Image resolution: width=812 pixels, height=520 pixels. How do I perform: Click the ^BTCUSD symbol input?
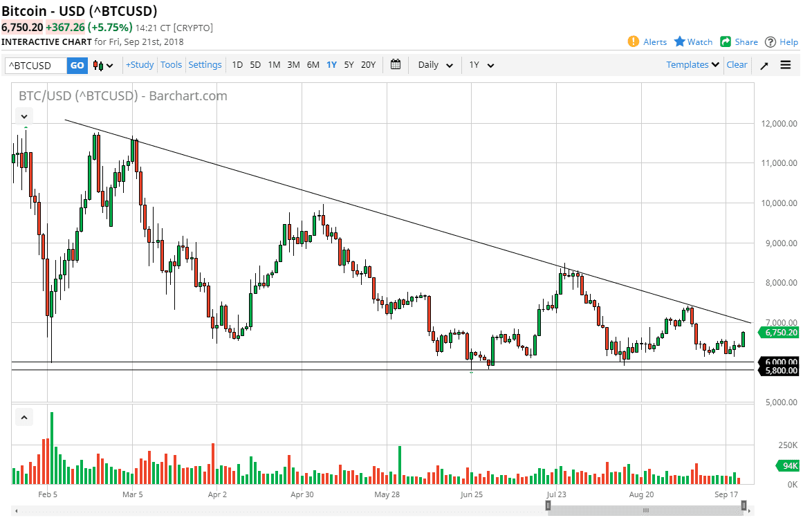(35, 64)
